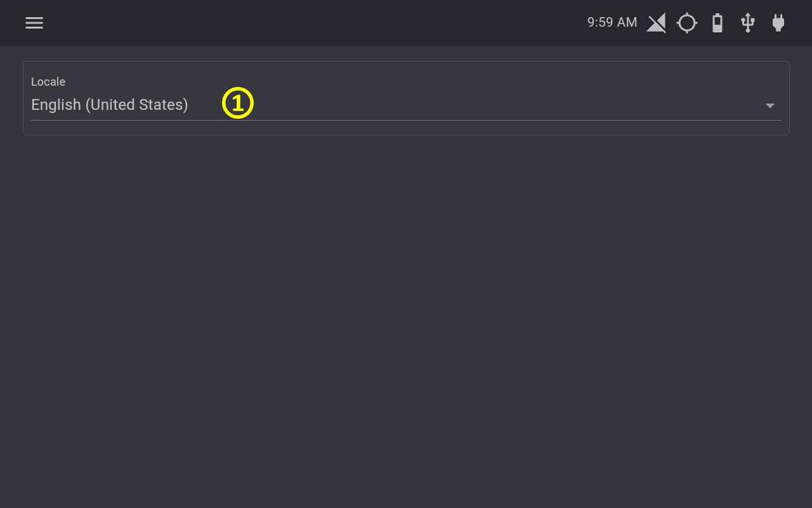Click the GPS crosshair status icon
This screenshot has width=812, height=508.
[x=687, y=23]
